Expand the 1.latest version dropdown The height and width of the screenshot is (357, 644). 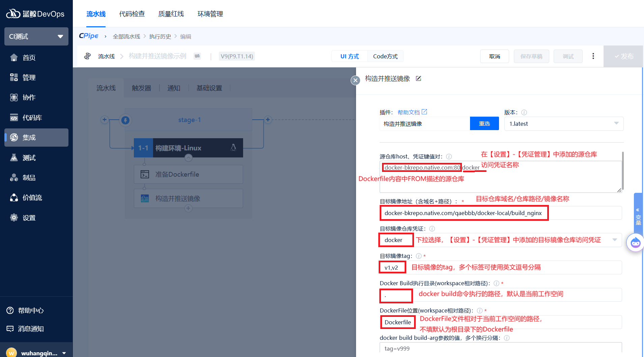(x=563, y=124)
